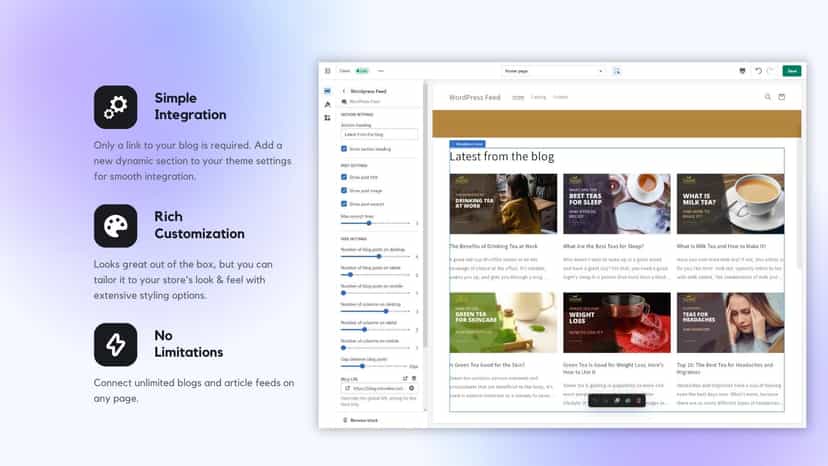The width and height of the screenshot is (828, 466).
Task: Click the clear icon inside Blog URL field
Action: click(411, 388)
